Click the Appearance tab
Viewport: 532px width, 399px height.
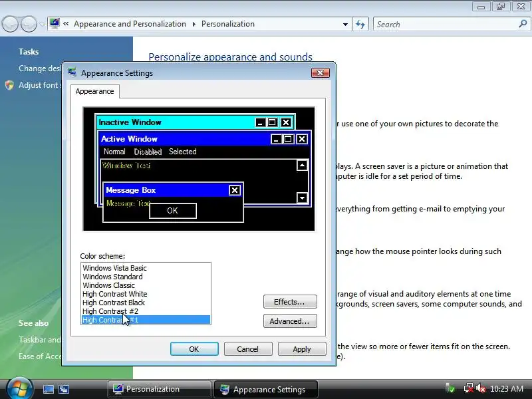[94, 91]
